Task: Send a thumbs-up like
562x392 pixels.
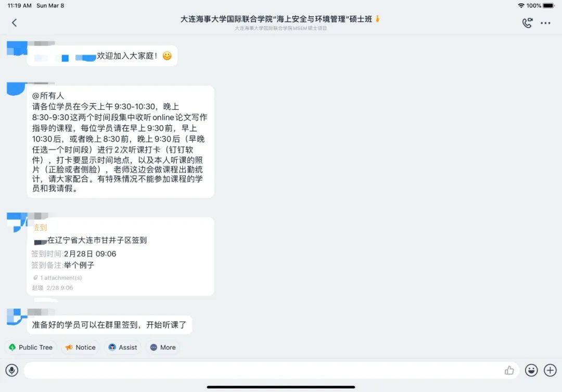Action: 509,370
